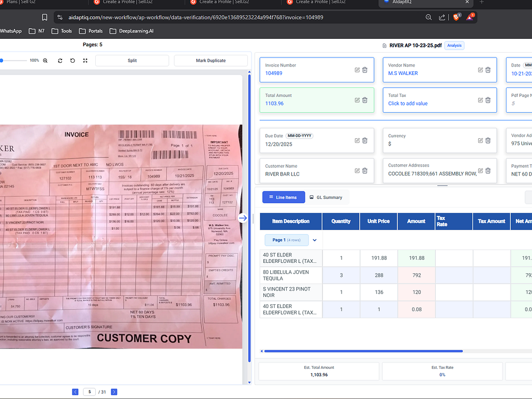Delete the Invoice Number field
Screen dimensions: 532x399
[x=365, y=70]
